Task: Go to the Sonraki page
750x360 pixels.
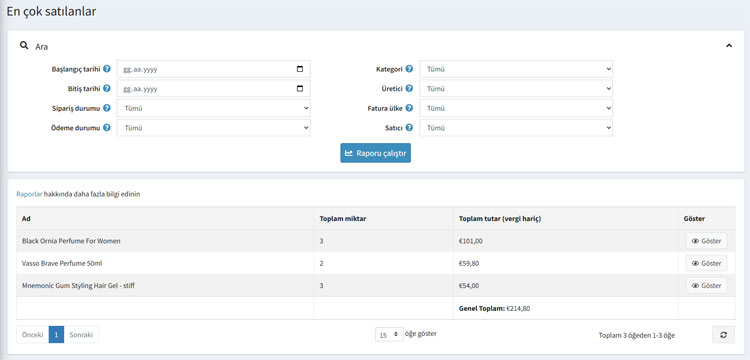Action: pos(81,335)
